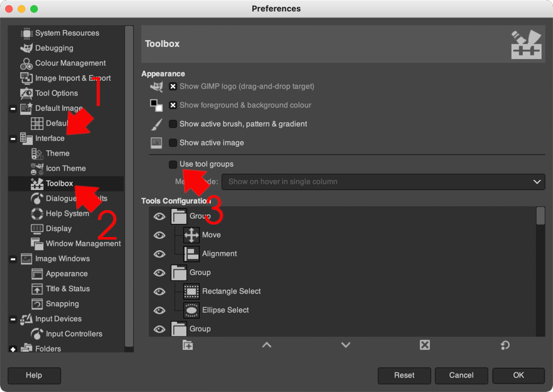Screen dimensions: 553x392
Task: Collapse the Interface tree section
Action: click(x=13, y=139)
